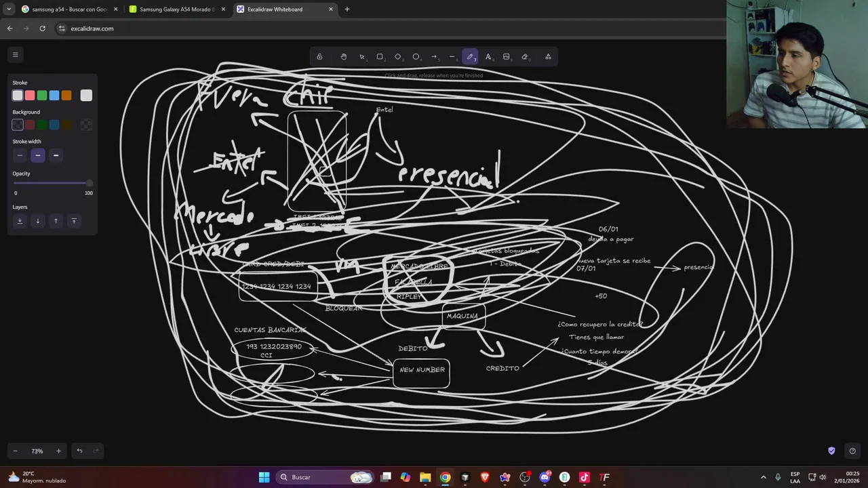
Task: Pick the blue background swatch
Action: 54,125
